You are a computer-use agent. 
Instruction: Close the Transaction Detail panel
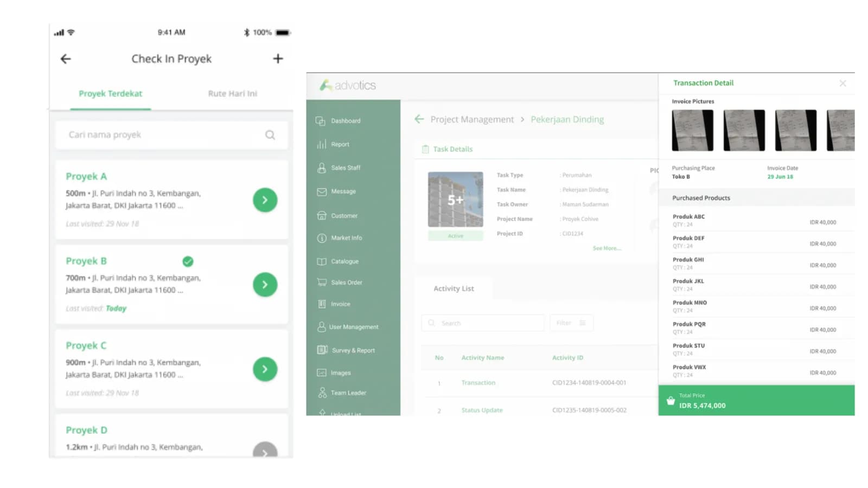click(843, 83)
